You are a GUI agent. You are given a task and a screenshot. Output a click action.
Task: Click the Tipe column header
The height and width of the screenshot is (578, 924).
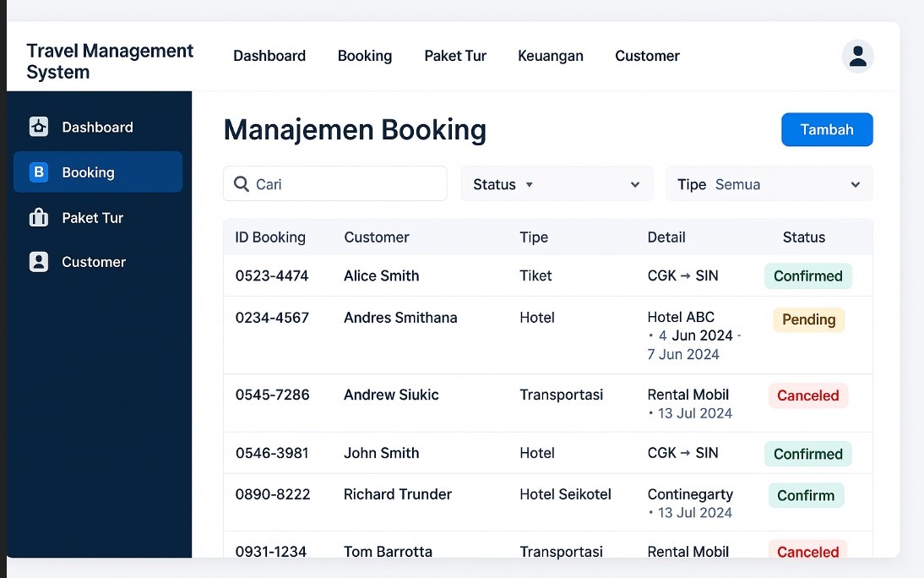533,237
